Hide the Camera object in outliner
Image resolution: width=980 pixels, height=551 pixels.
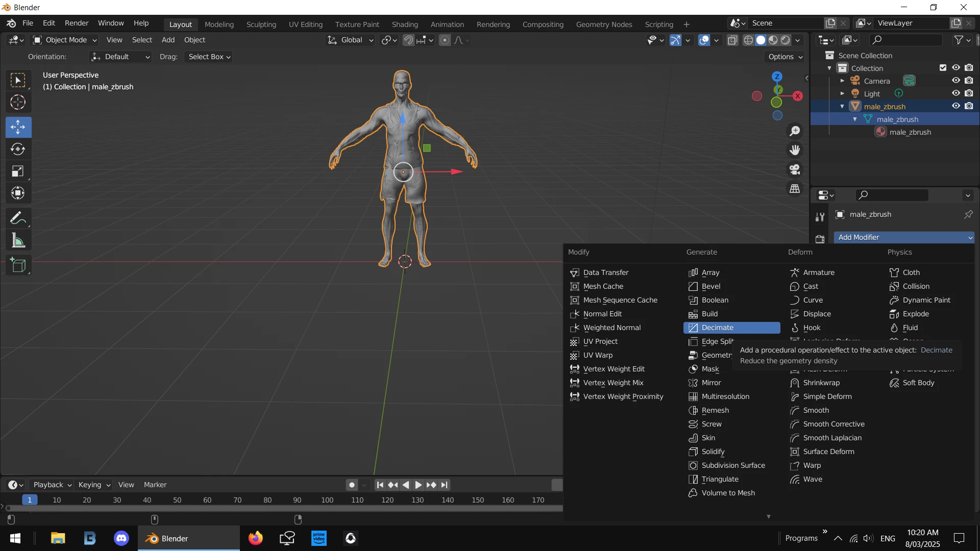(x=956, y=81)
